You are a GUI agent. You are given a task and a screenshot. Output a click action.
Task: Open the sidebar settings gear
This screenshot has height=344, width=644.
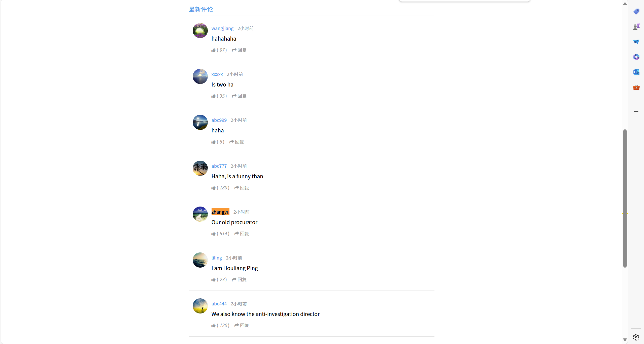636,337
